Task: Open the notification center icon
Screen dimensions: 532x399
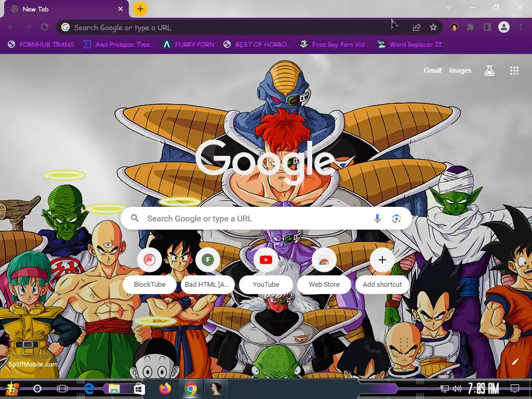Action: coord(515,389)
